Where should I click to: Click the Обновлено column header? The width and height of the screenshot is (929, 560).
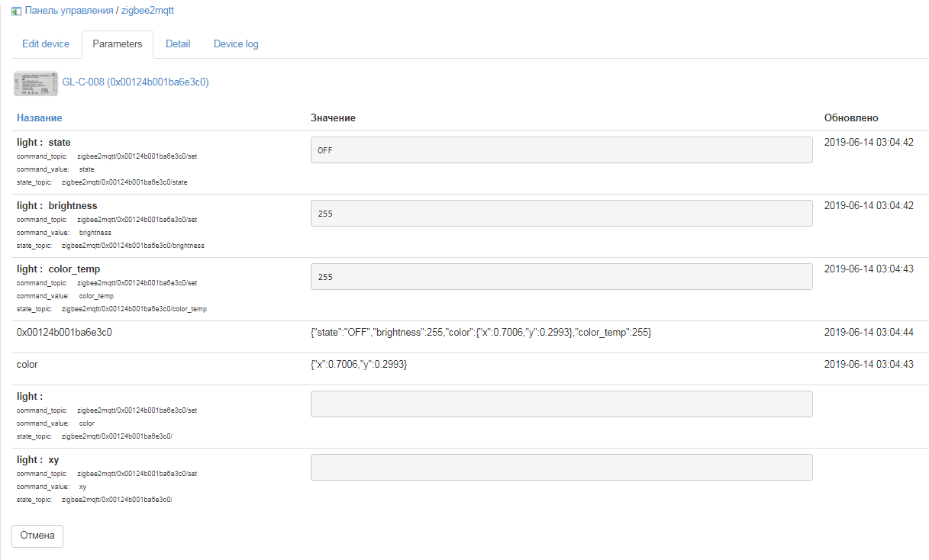coord(851,118)
